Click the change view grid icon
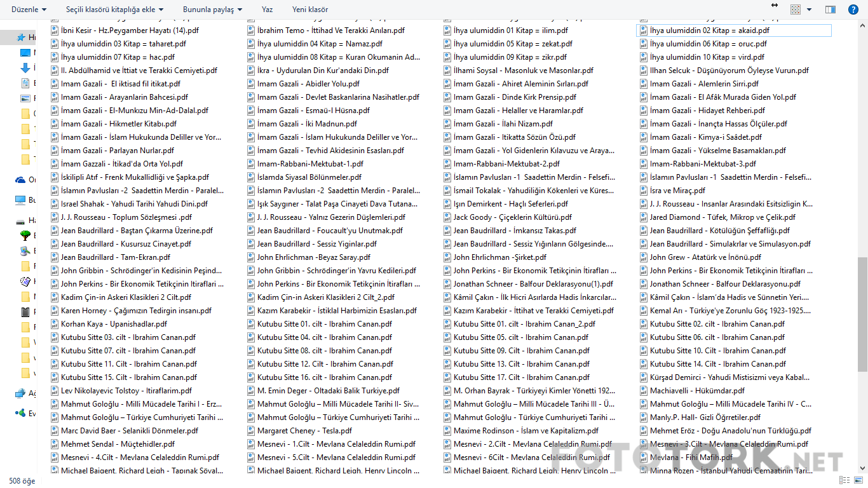 pyautogui.click(x=796, y=10)
